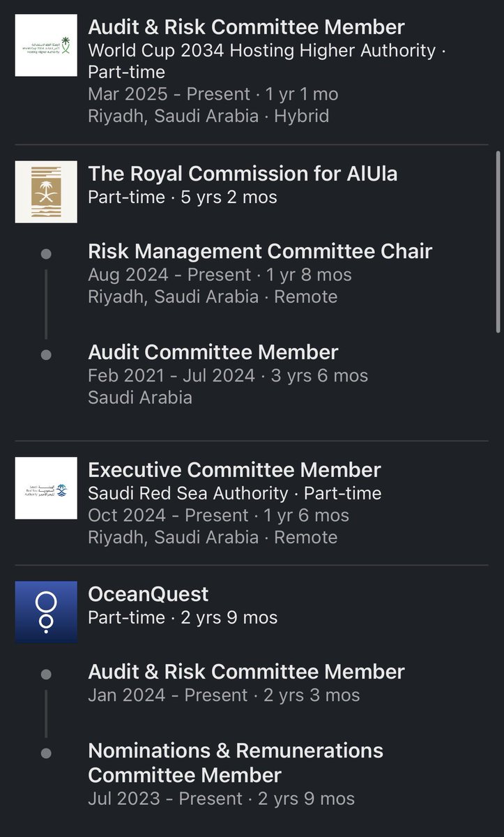Click World Cup 2034 Hosting Higher Authority text
The width and height of the screenshot is (504, 837).
(261, 50)
